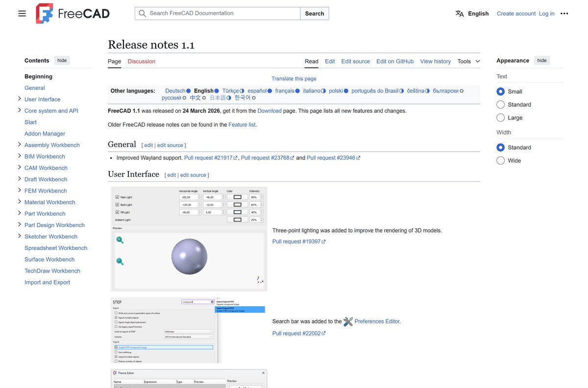Click the Translate this page link
This screenshot has height=388, width=588.
click(294, 79)
